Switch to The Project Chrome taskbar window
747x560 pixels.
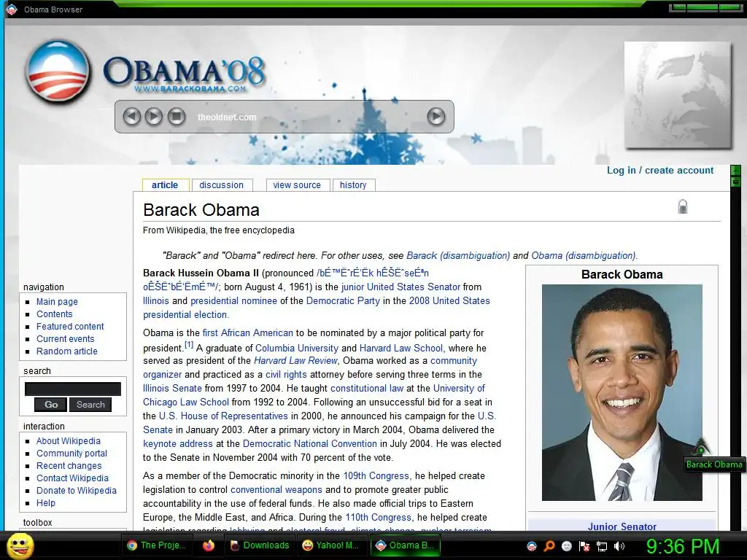click(156, 545)
